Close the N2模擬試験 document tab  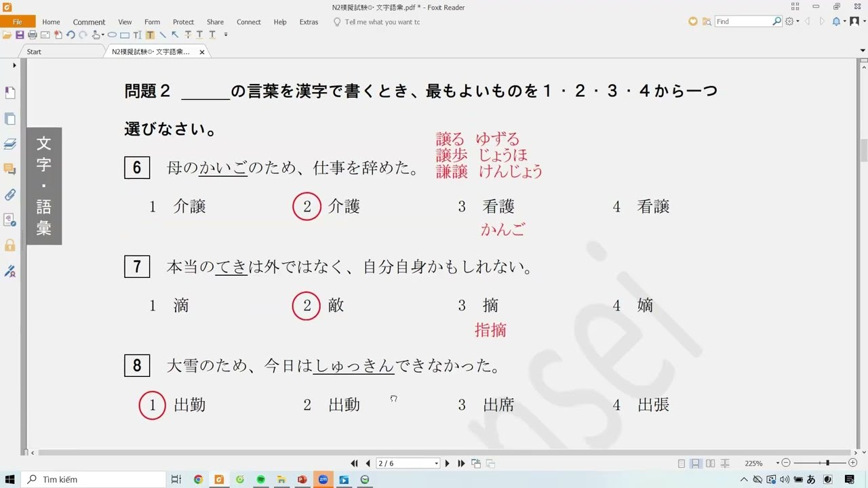click(x=202, y=52)
